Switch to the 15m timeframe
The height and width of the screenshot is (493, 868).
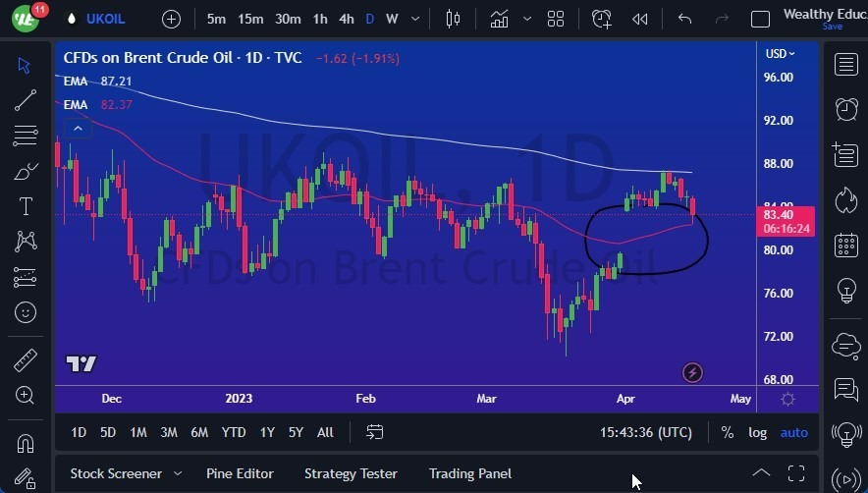[250, 20]
